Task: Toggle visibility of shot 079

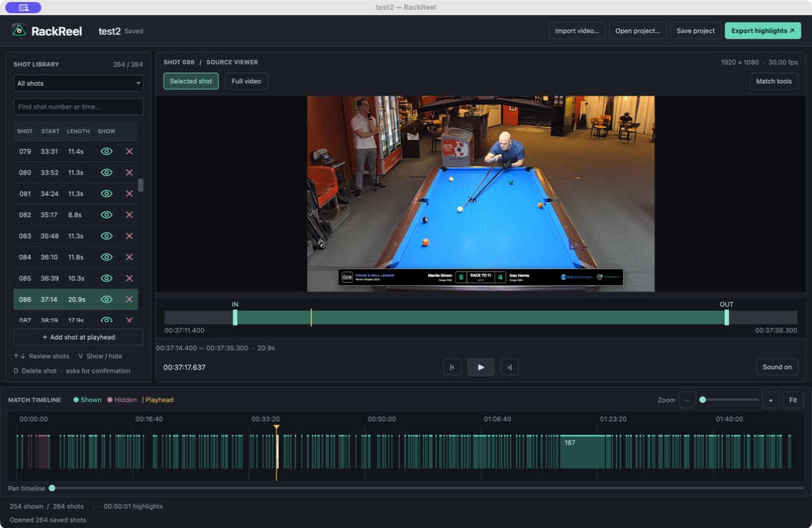Action: click(x=106, y=151)
